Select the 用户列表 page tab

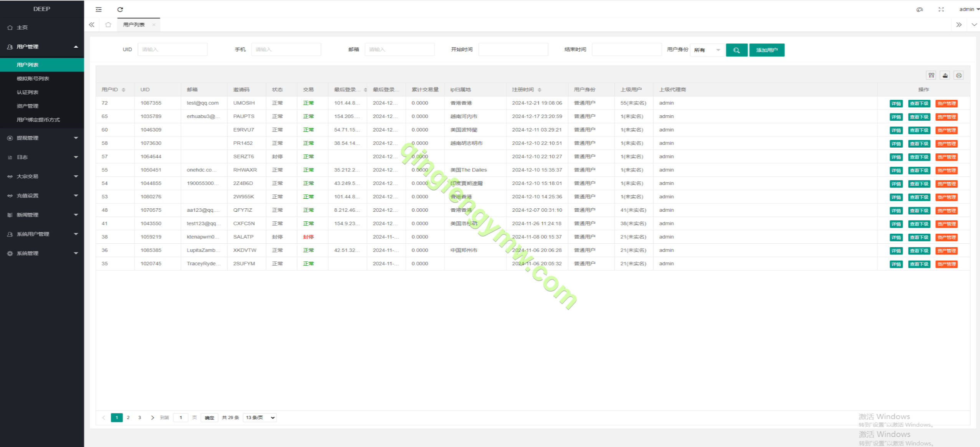coord(134,25)
